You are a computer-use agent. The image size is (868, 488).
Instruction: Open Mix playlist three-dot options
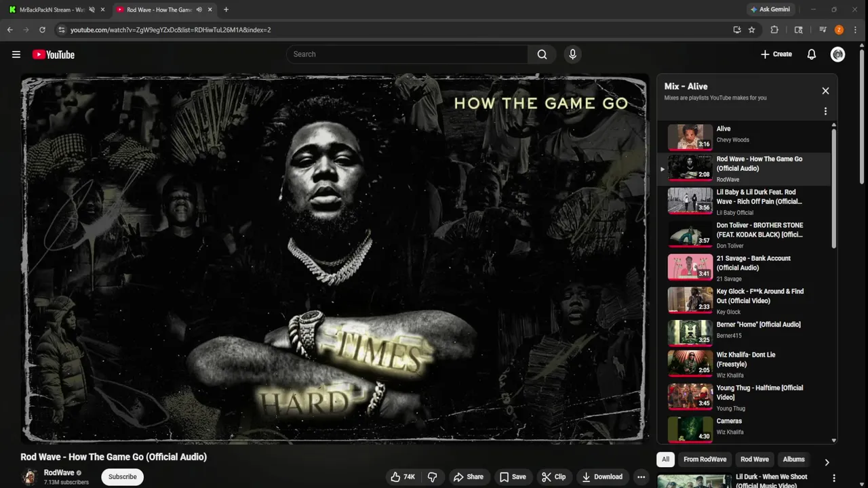point(825,111)
